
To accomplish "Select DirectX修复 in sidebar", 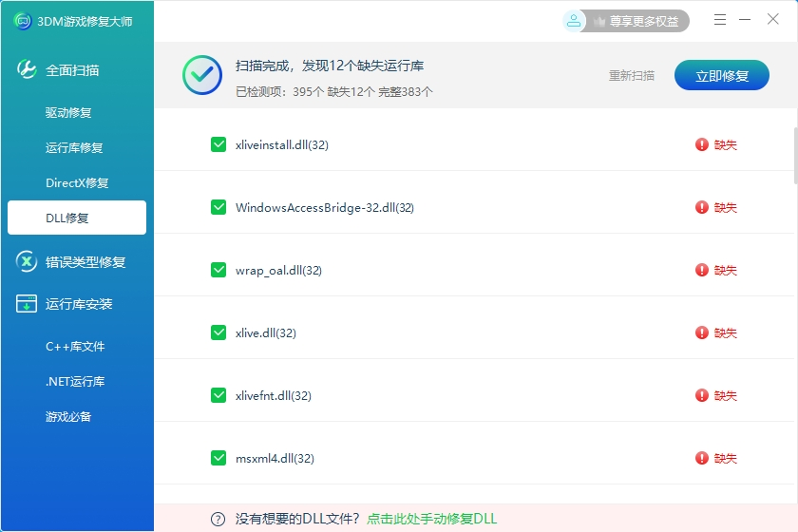I will pyautogui.click(x=77, y=182).
